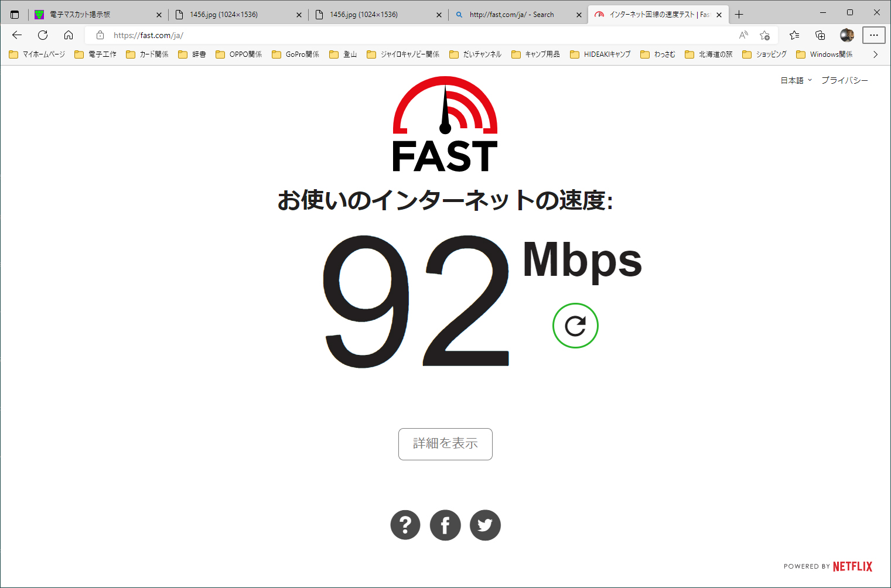Restart the speed test with the reload icon

point(575,326)
